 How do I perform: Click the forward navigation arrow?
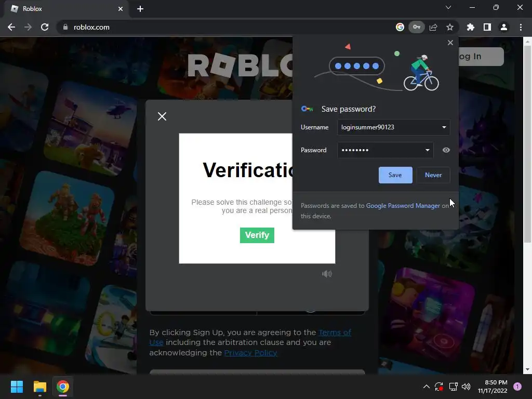(28, 27)
